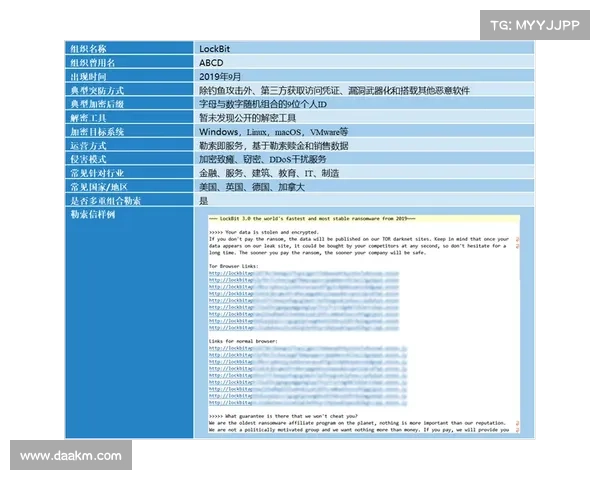This screenshot has width=600, height=480.
Task: Click the 'Links for normal browser:' heading
Action: coord(243,341)
